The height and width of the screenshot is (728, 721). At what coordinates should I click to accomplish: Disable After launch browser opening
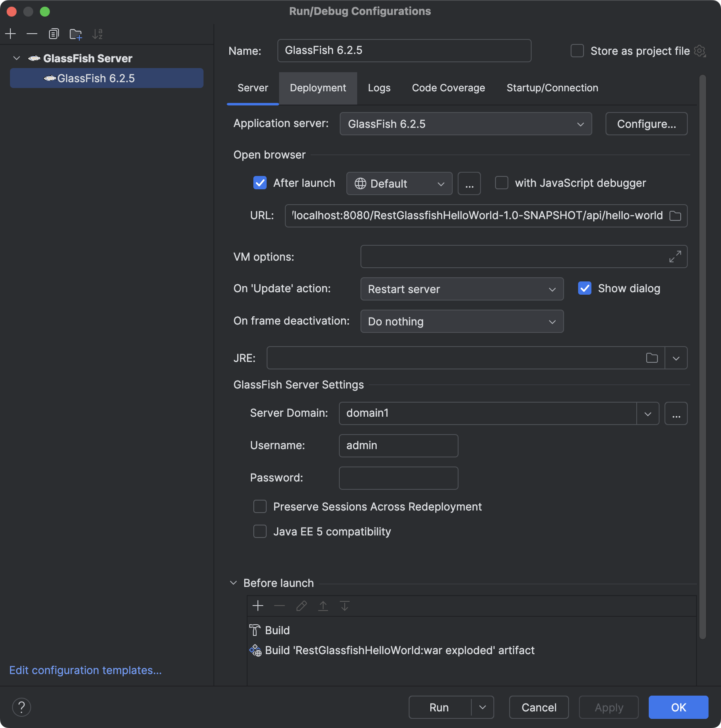(260, 183)
